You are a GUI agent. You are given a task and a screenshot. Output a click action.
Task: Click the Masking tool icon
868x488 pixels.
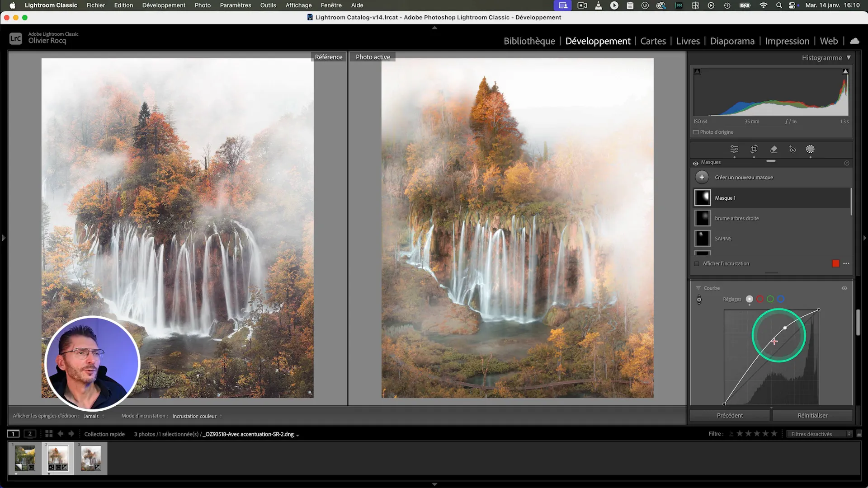tap(810, 149)
